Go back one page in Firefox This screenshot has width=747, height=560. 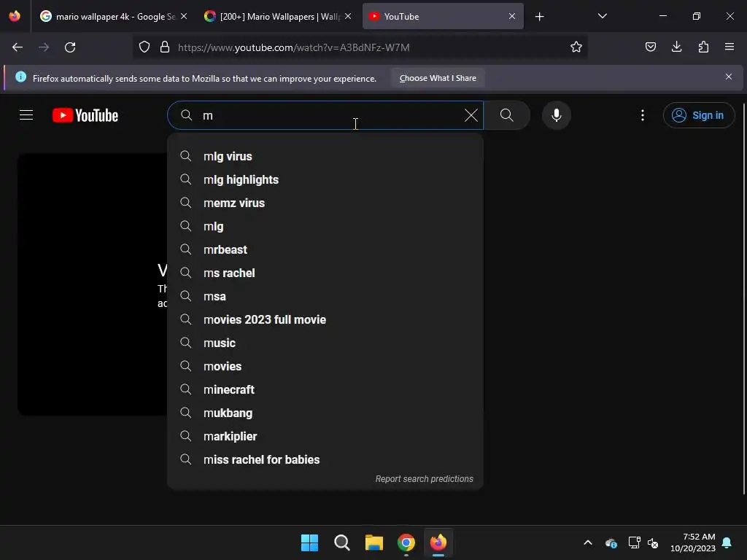pyautogui.click(x=18, y=47)
